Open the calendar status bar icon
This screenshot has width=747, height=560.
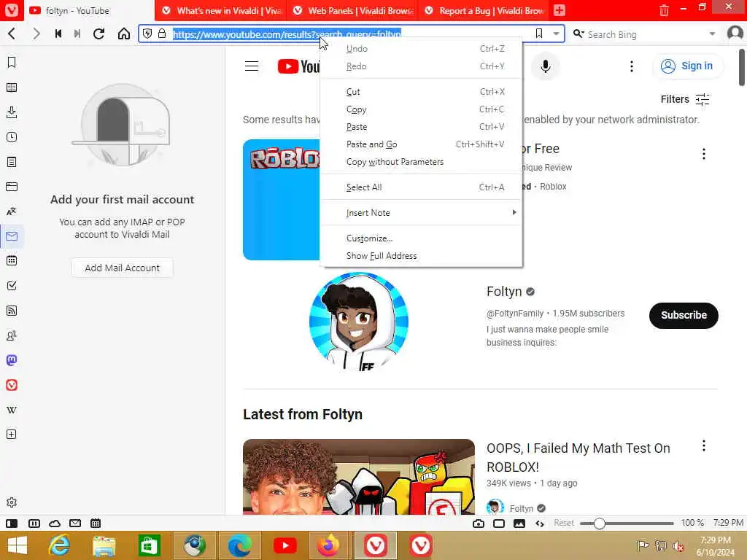tap(96, 524)
